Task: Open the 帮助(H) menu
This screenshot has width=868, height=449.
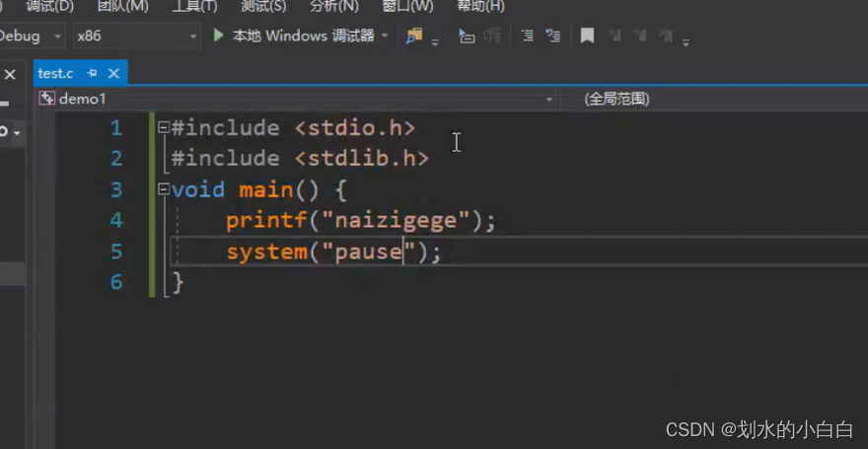Action: 480,7
